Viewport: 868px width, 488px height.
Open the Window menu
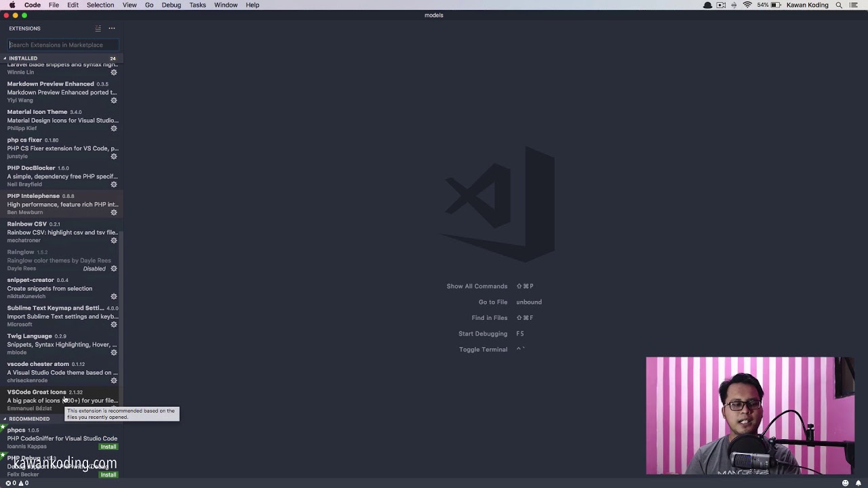[226, 5]
